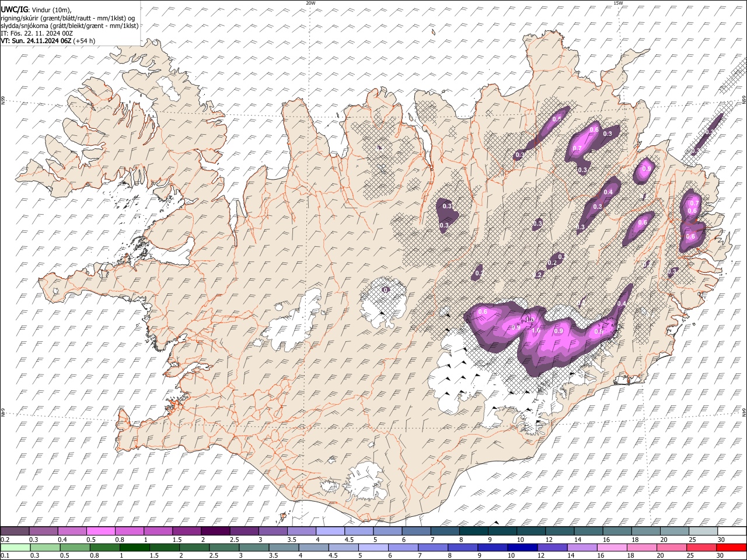Click the 'slydda/snjókoma' legend description line

70,26
